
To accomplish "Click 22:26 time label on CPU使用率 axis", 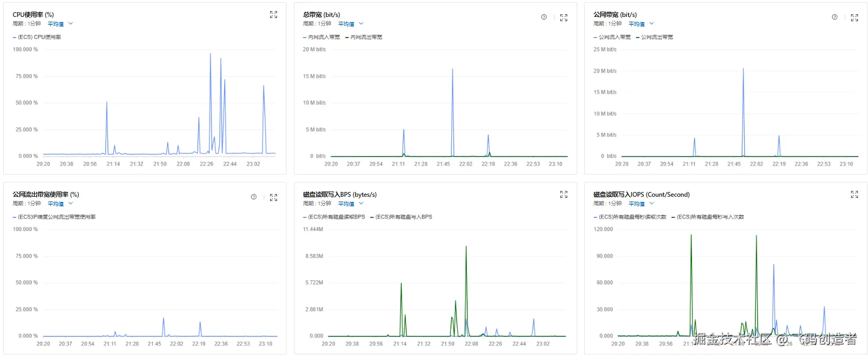I will pos(207,164).
